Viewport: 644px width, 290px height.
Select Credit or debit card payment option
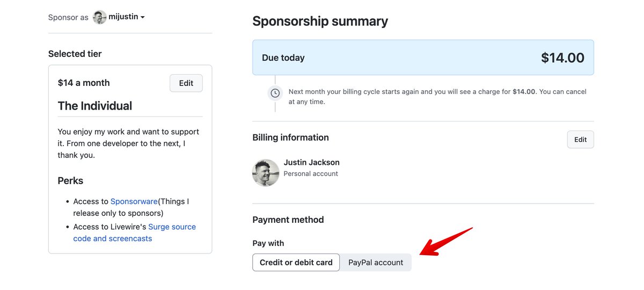(x=296, y=263)
